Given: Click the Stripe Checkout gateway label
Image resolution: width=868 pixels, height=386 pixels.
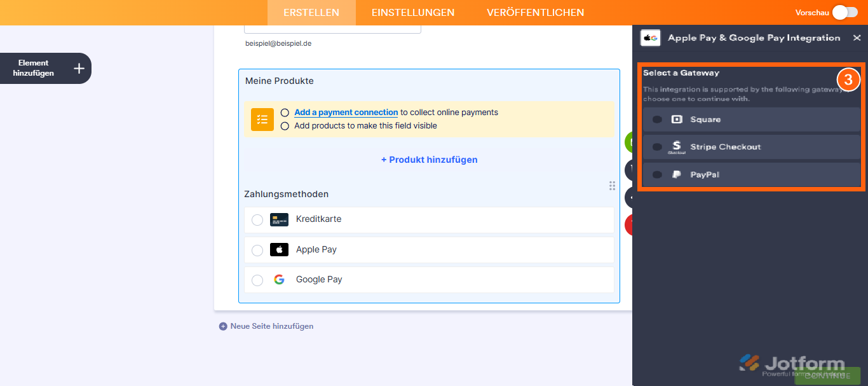Looking at the screenshot, I should pos(726,147).
